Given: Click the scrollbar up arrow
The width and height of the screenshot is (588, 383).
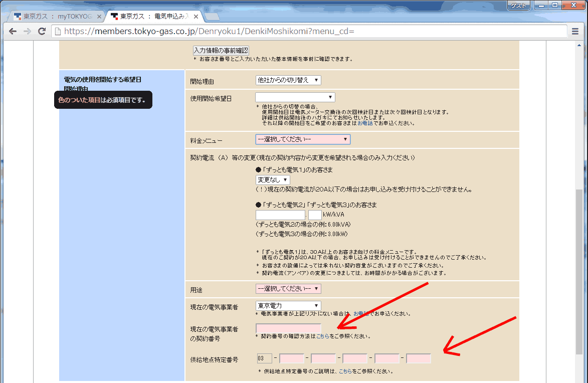Looking at the screenshot, I should click(x=579, y=45).
